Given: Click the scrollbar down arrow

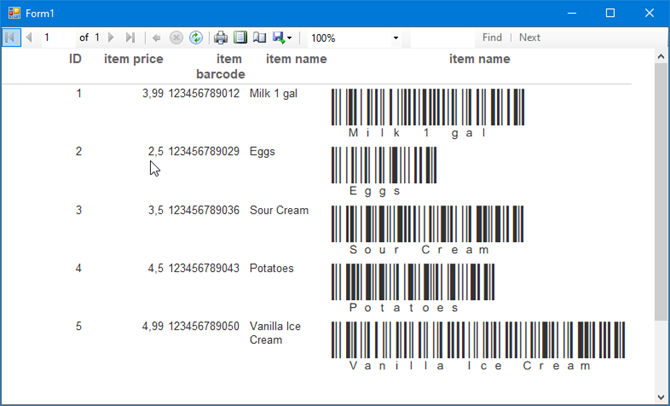Looking at the screenshot, I should click(x=661, y=397).
